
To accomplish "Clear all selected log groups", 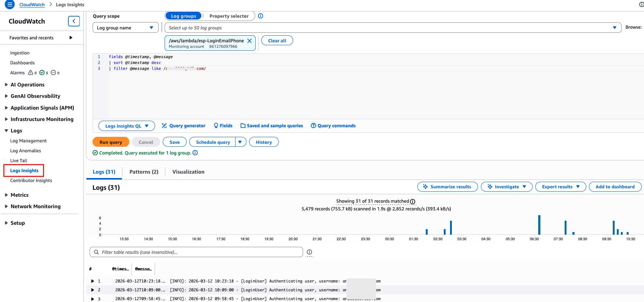I will click(x=277, y=40).
